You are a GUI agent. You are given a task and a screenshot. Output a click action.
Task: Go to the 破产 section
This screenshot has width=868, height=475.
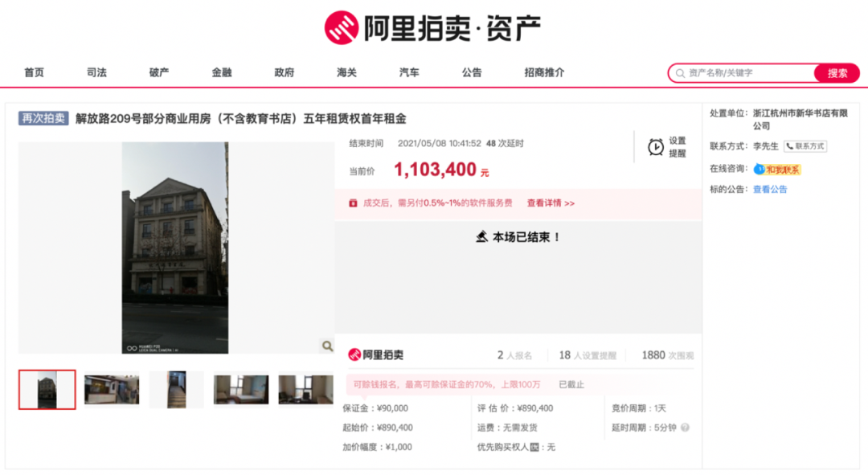click(159, 72)
